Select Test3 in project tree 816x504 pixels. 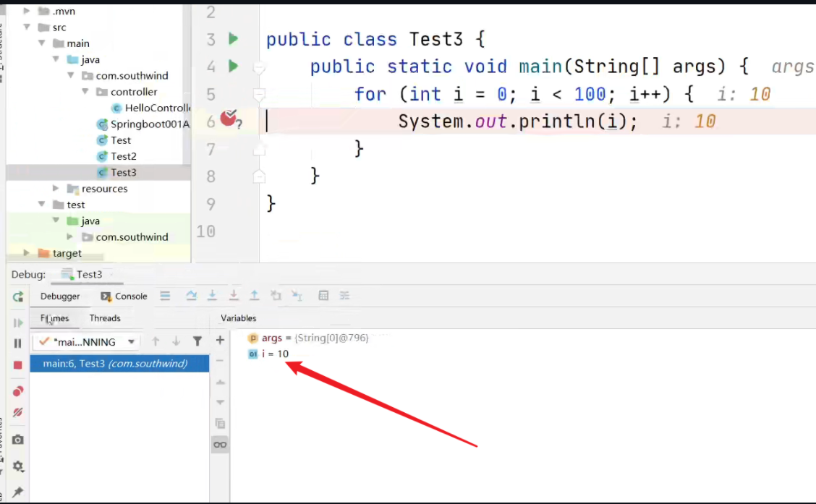click(x=116, y=172)
